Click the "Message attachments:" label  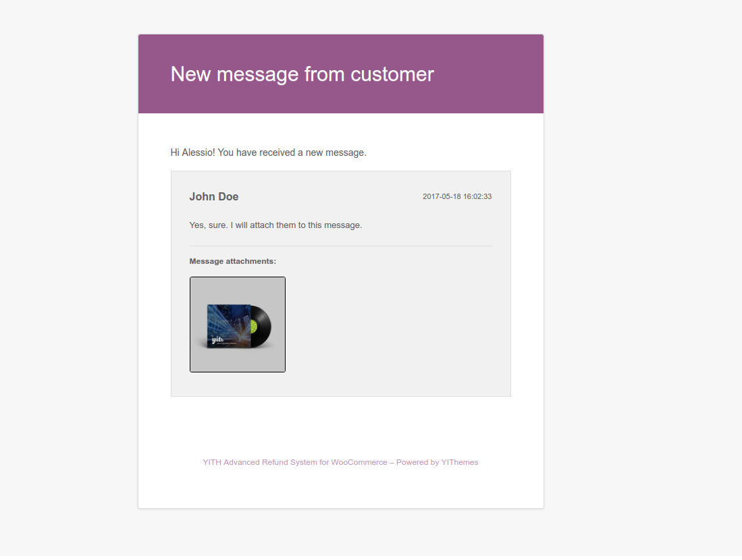pyautogui.click(x=232, y=261)
